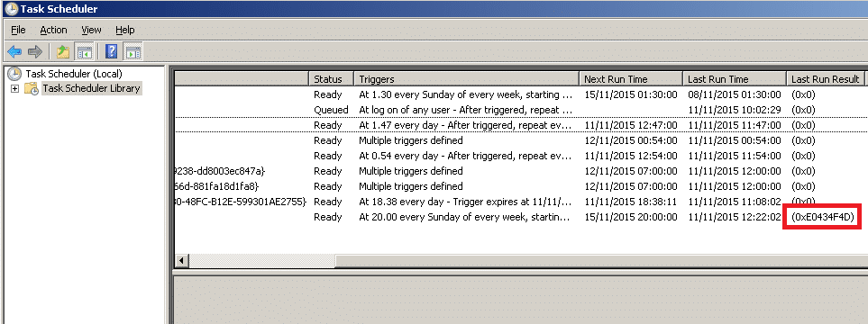Click the blue Help toolbar icon
Screen dimensions: 868x324
click(x=111, y=52)
